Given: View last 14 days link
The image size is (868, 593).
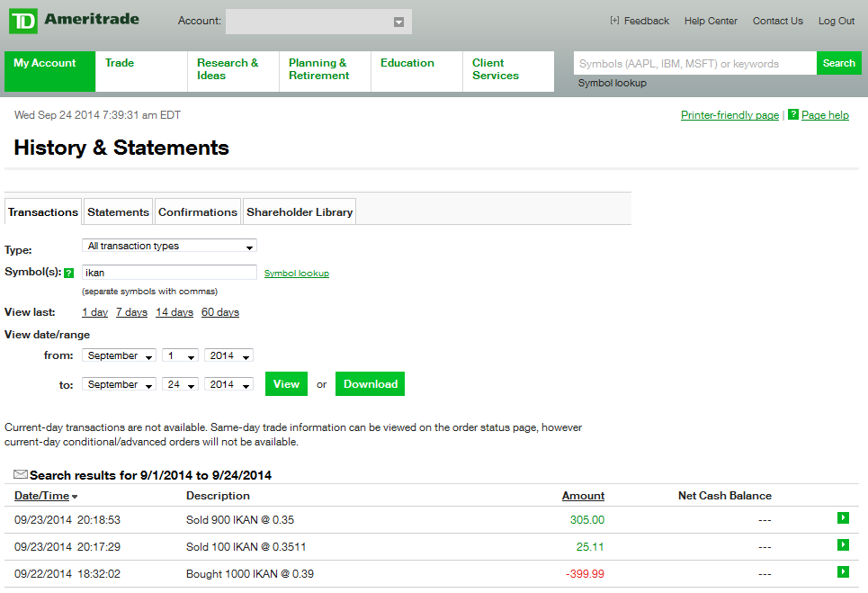Looking at the screenshot, I should [174, 312].
